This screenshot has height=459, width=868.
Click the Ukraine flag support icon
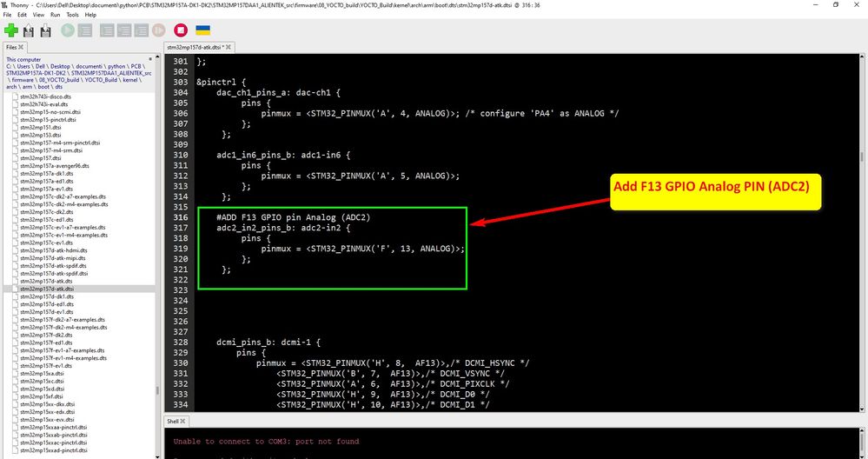(203, 30)
